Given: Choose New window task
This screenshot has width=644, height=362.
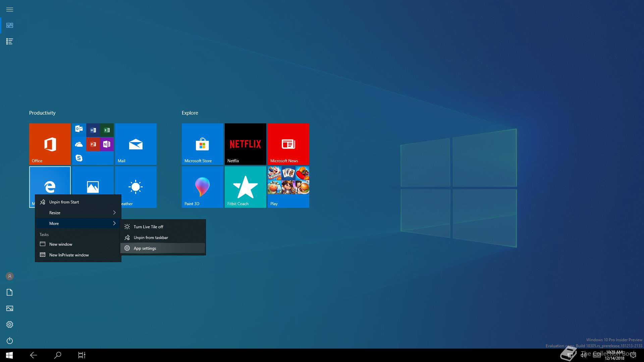Looking at the screenshot, I should click(78, 244).
